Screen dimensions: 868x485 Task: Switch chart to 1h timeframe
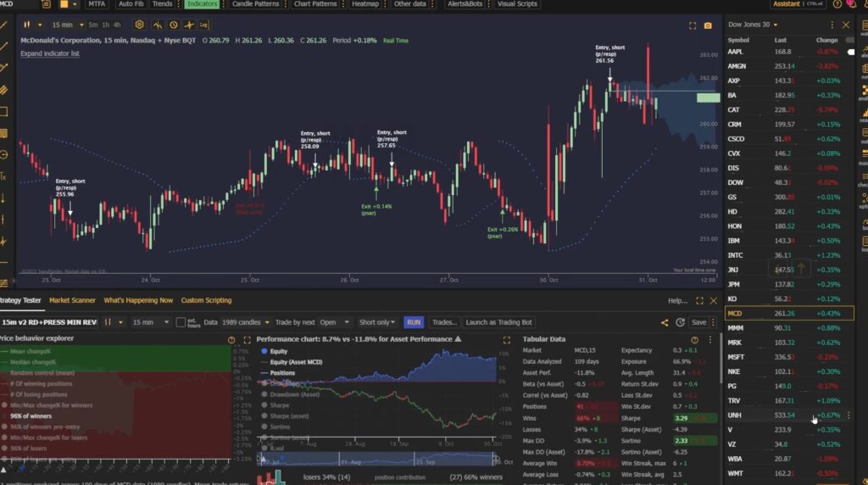coord(105,25)
